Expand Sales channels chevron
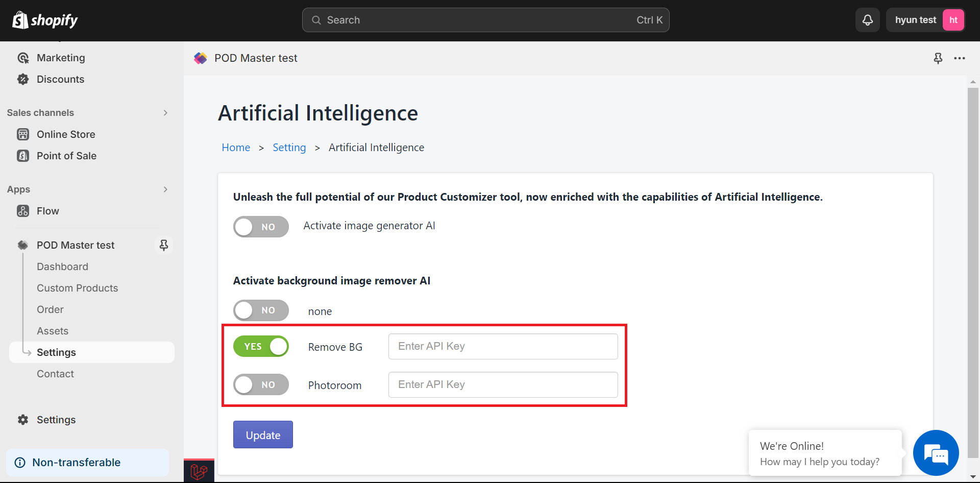980x483 pixels. point(165,113)
